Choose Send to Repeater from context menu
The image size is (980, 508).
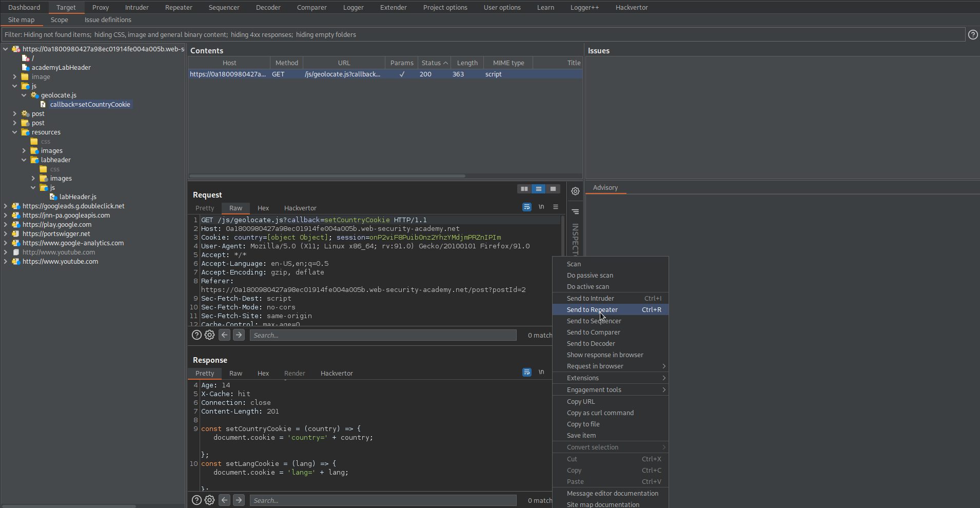(611, 309)
